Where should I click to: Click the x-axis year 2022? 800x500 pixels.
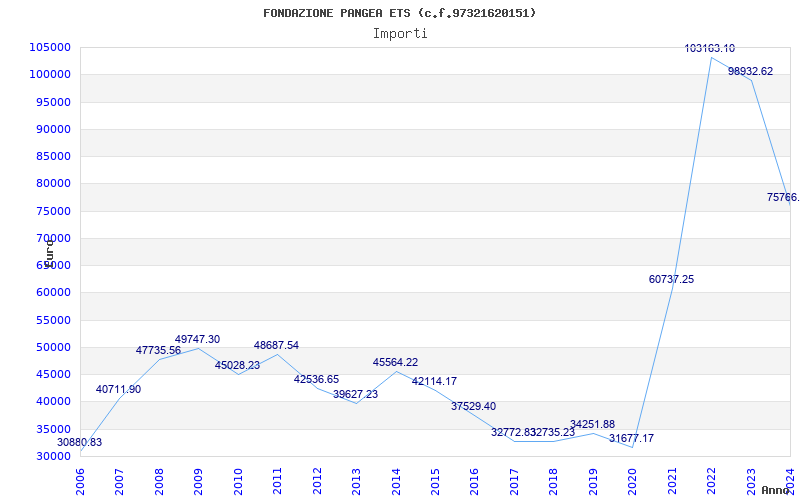712,481
